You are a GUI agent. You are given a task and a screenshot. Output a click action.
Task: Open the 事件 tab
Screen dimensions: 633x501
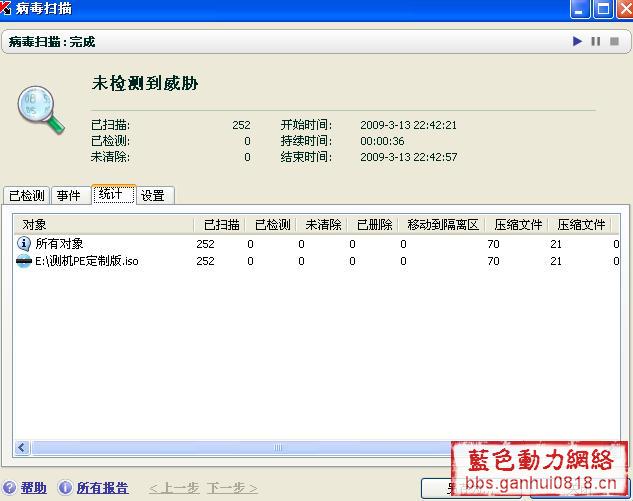pyautogui.click(x=69, y=196)
